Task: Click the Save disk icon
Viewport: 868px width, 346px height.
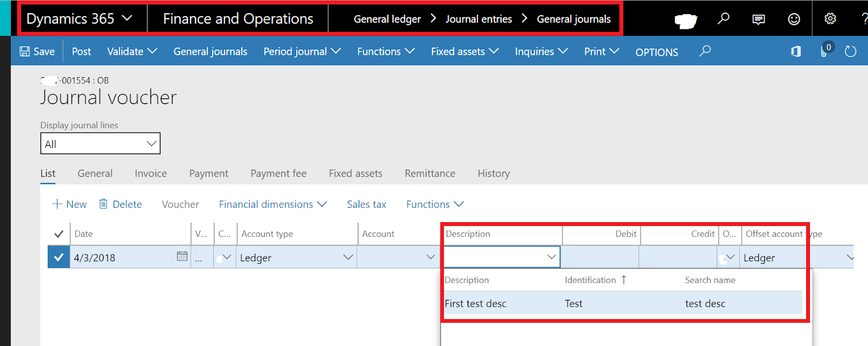Action: (x=25, y=52)
